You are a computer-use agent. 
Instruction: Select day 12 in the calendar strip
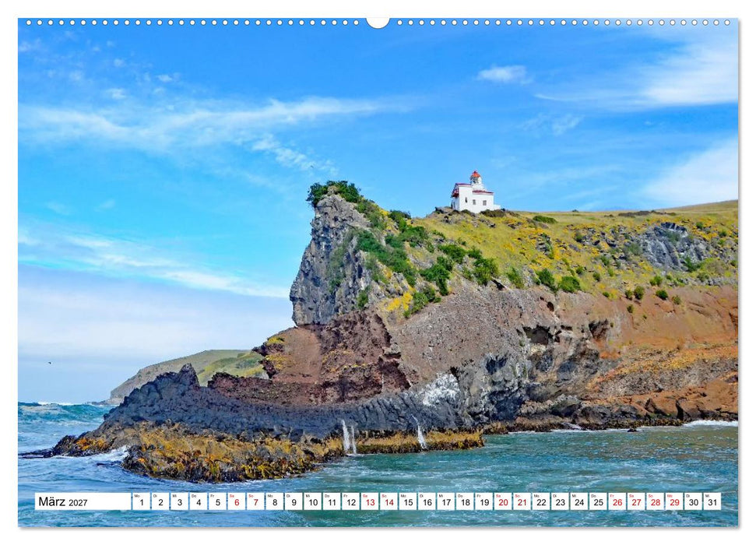tap(350, 501)
